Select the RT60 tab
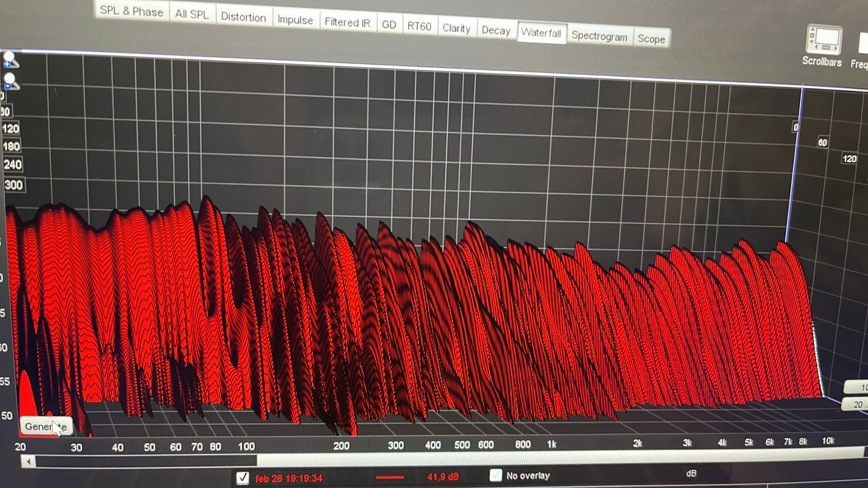The width and height of the screenshot is (868, 488). point(419,26)
